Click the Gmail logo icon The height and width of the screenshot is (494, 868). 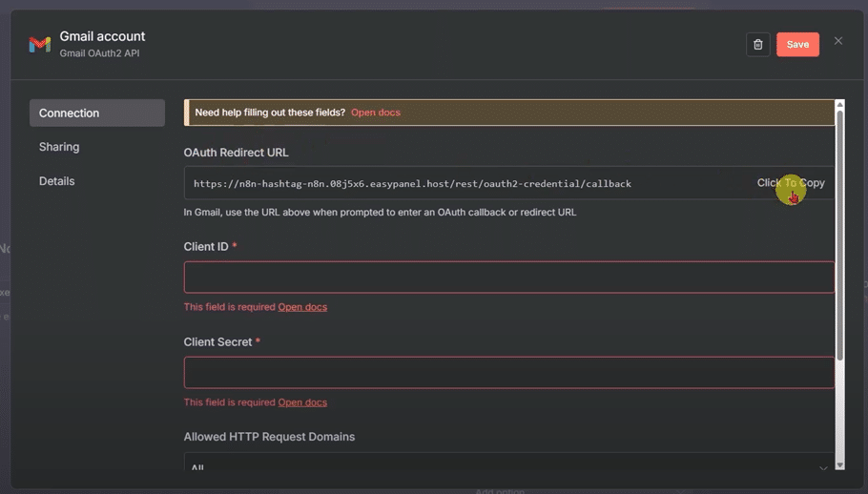[x=40, y=44]
